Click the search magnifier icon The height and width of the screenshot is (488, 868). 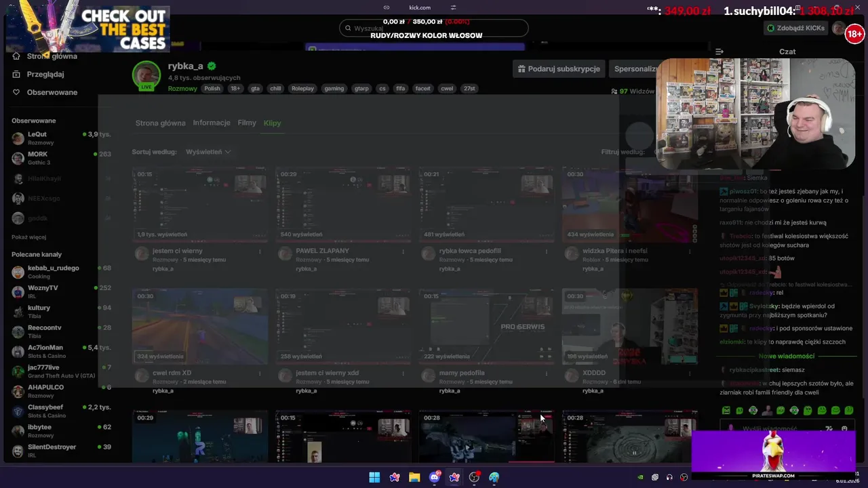point(348,28)
